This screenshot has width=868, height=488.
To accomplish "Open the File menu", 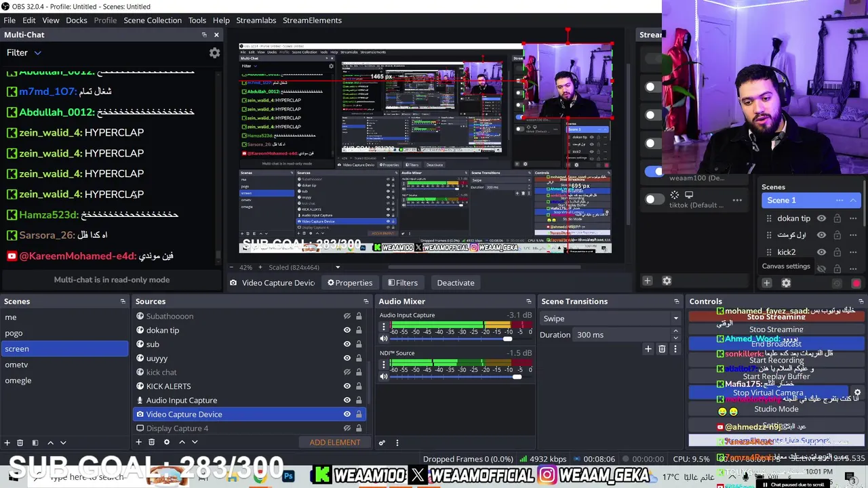I will (x=9, y=20).
